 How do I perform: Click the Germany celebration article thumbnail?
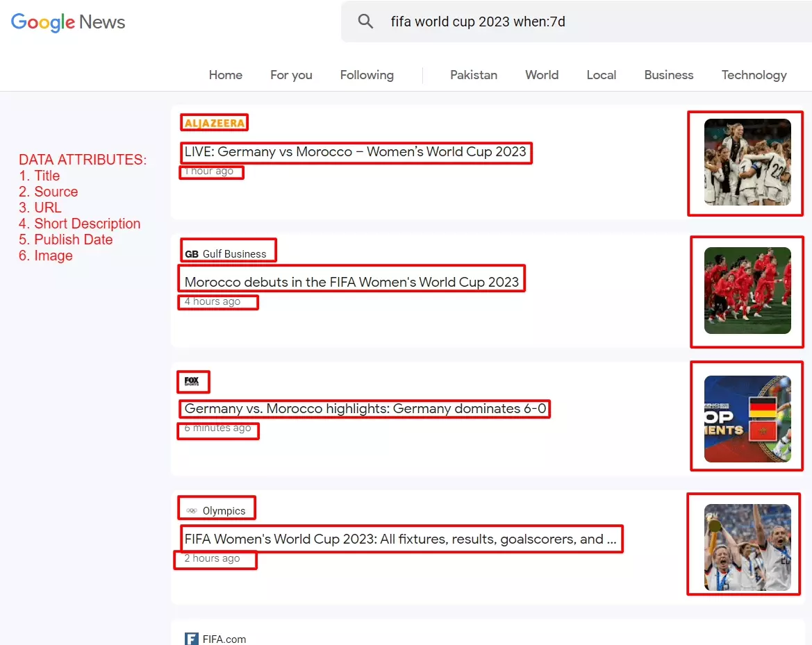(x=745, y=163)
